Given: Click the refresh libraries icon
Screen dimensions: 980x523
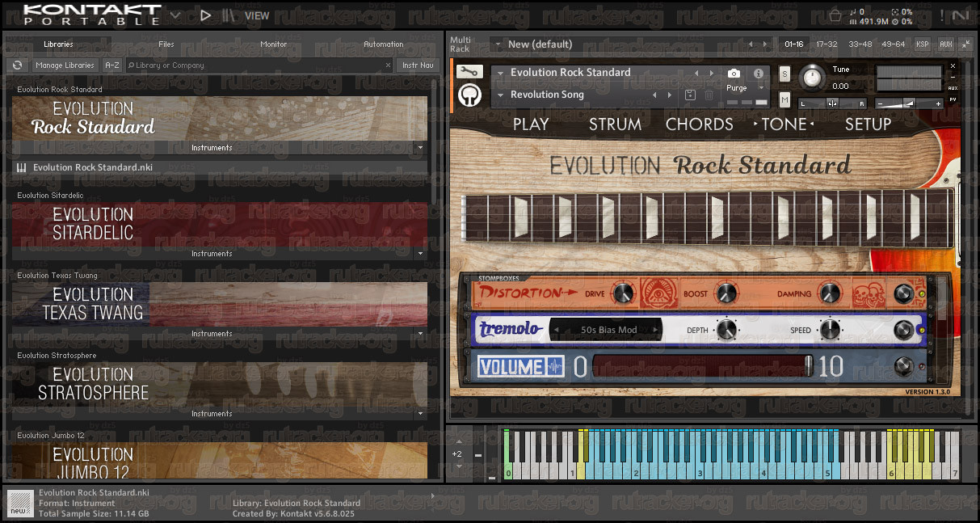Looking at the screenshot, I should pos(17,65).
